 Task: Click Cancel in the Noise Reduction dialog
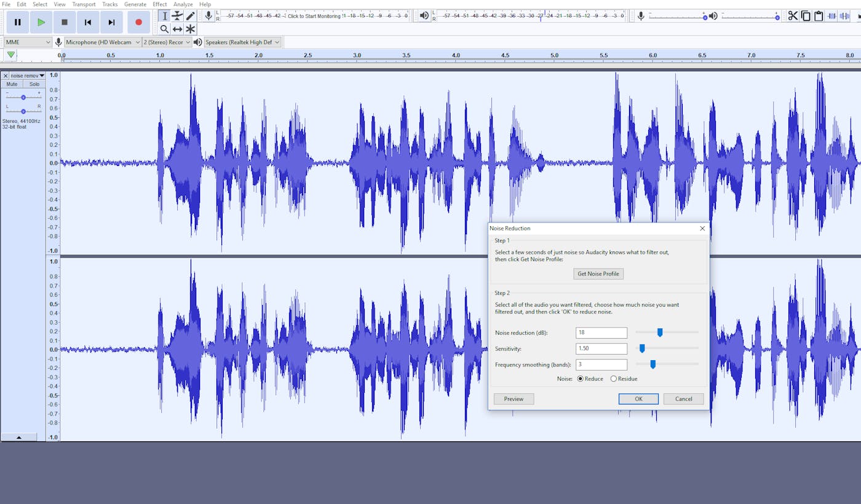coord(684,399)
